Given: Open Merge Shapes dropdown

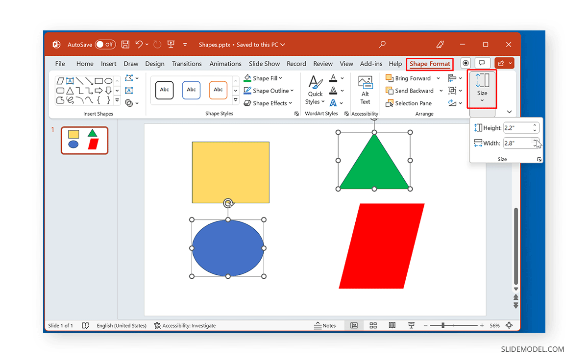Looking at the screenshot, I should tap(131, 103).
